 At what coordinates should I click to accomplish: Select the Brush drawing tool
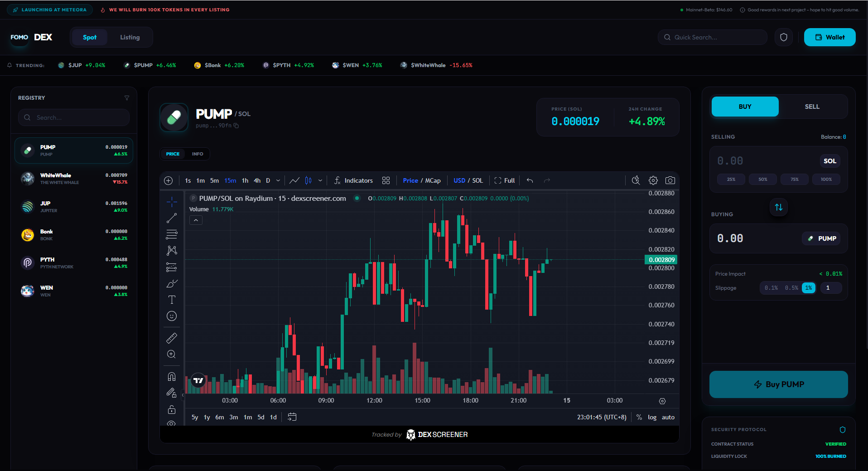point(172,283)
